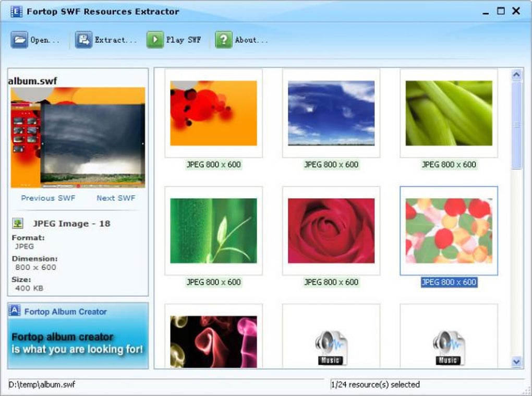Click the green About question-mark icon

coord(224,40)
